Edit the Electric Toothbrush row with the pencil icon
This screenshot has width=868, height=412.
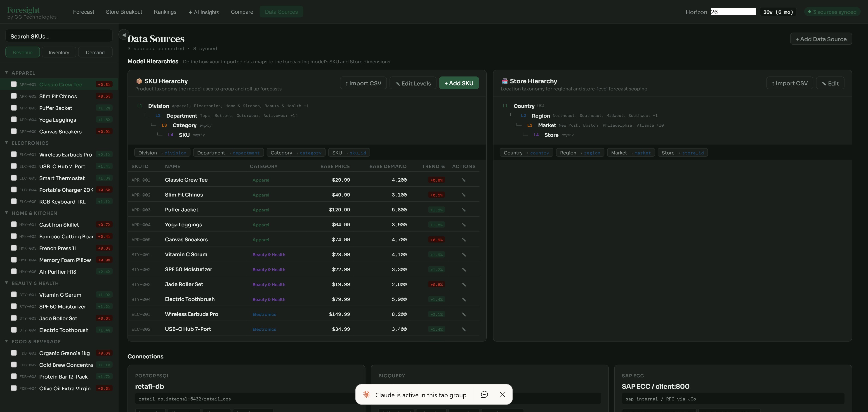464,299
